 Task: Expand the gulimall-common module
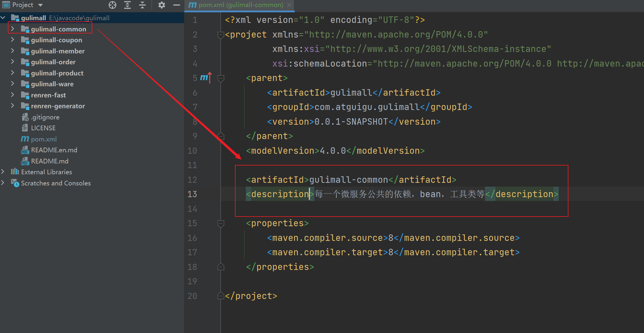[13, 29]
